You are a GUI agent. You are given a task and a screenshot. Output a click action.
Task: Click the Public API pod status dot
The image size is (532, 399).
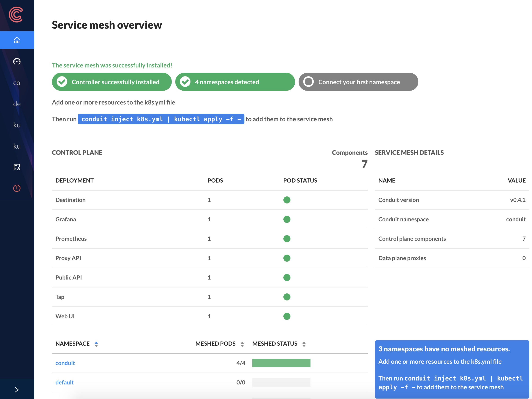pyautogui.click(x=287, y=277)
